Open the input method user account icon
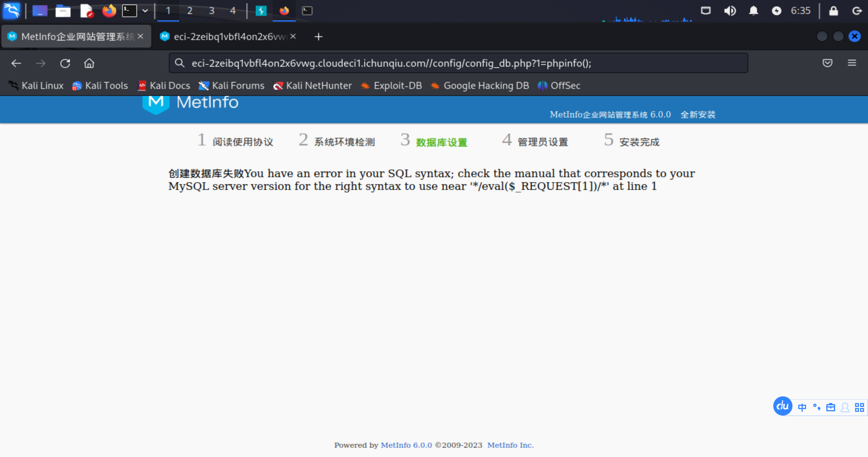The height and width of the screenshot is (457, 868). tap(845, 407)
